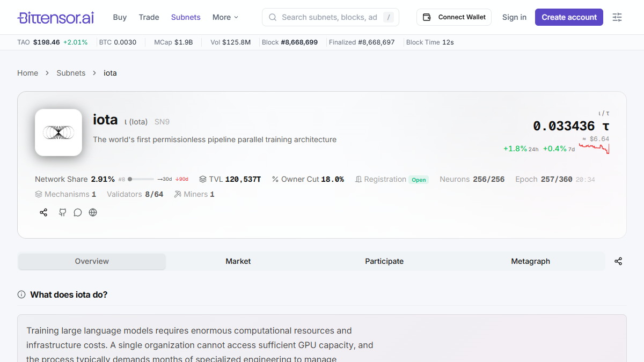644x362 pixels.
Task: Click Sign in link
Action: click(514, 17)
